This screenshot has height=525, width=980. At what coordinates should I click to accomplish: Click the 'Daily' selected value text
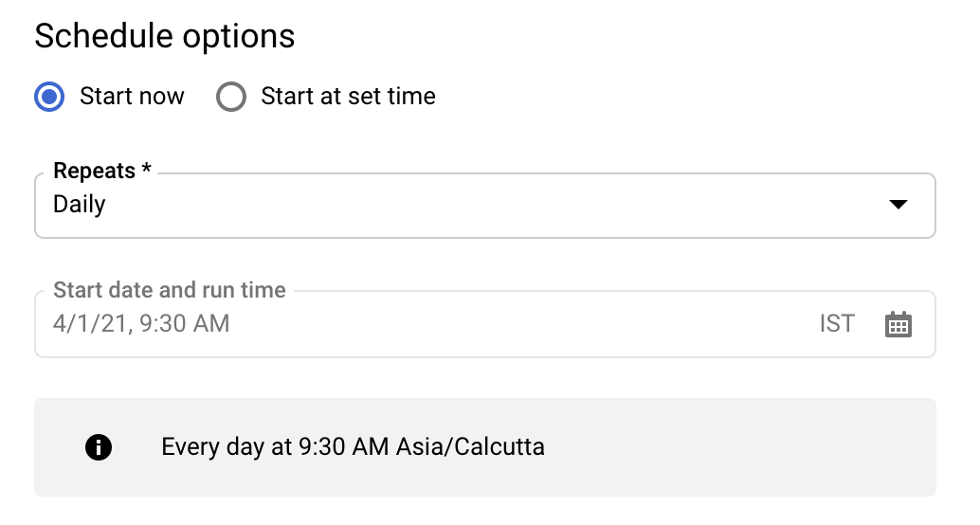point(80,205)
